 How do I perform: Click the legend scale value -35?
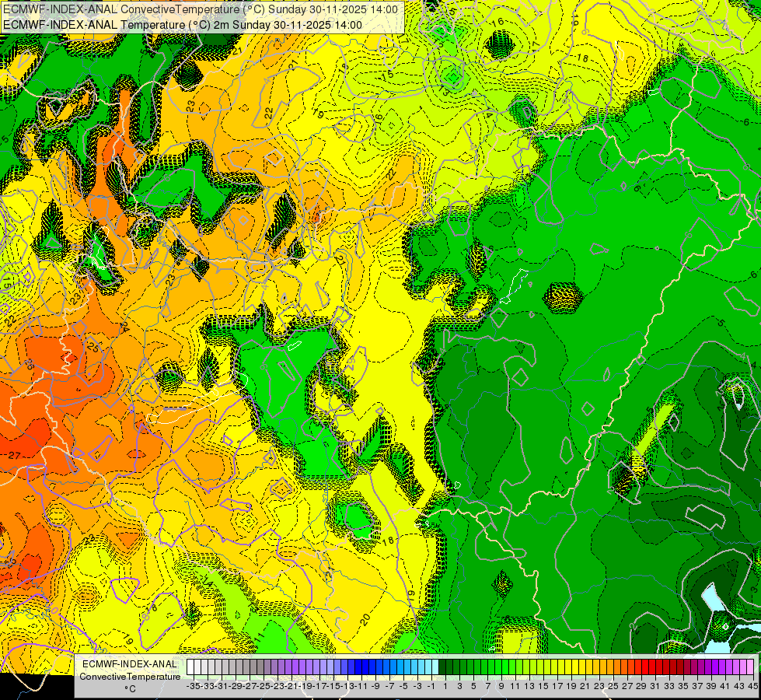(x=193, y=686)
